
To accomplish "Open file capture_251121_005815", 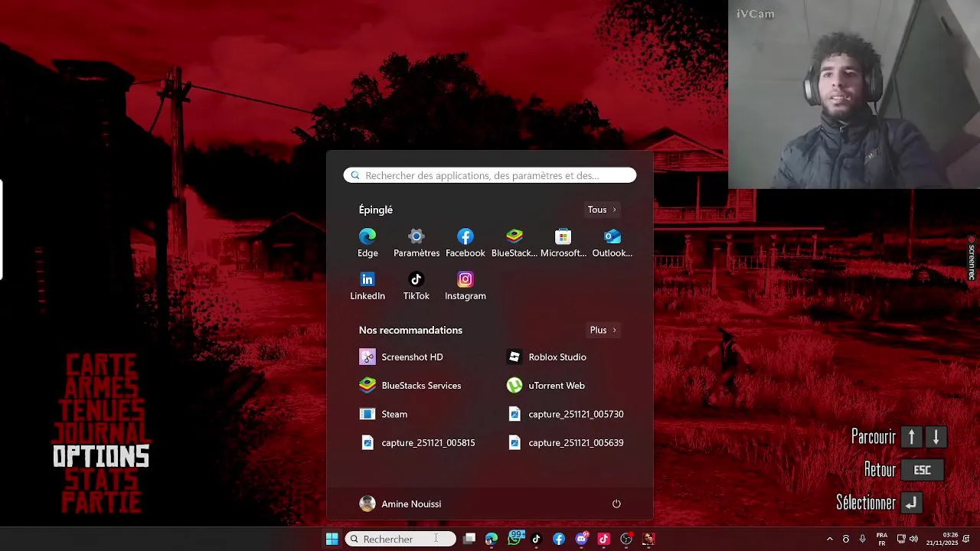I will (x=416, y=442).
